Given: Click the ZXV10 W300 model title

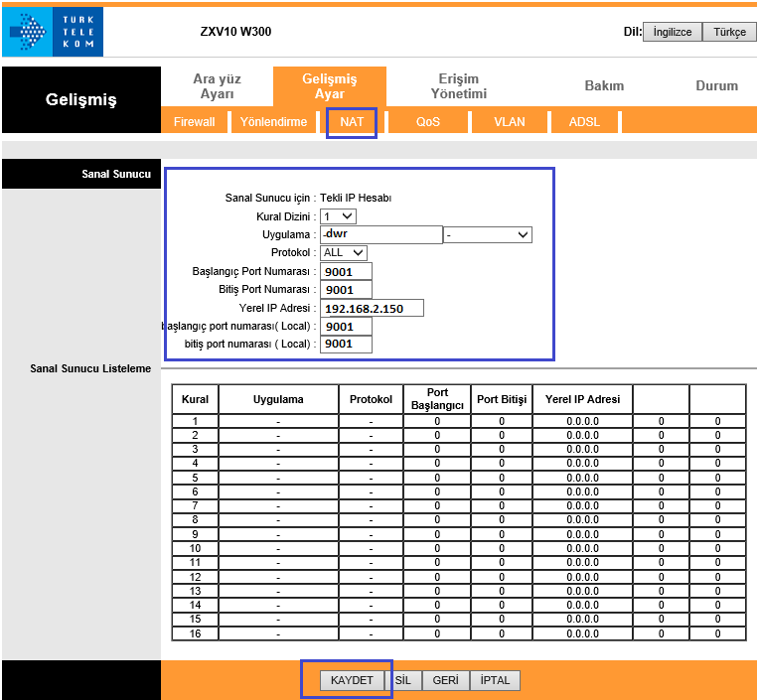Looking at the screenshot, I should [235, 32].
